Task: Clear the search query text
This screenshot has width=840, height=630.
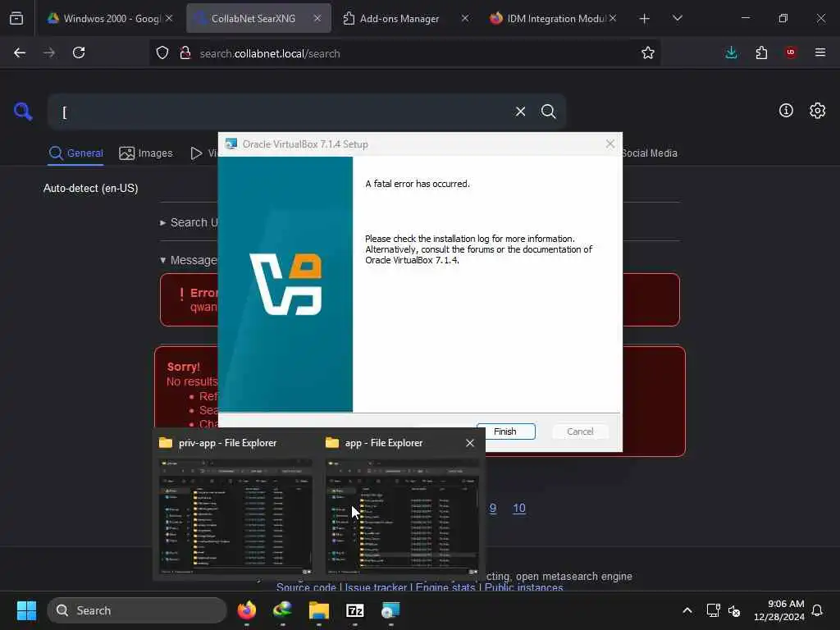Action: 520,112
